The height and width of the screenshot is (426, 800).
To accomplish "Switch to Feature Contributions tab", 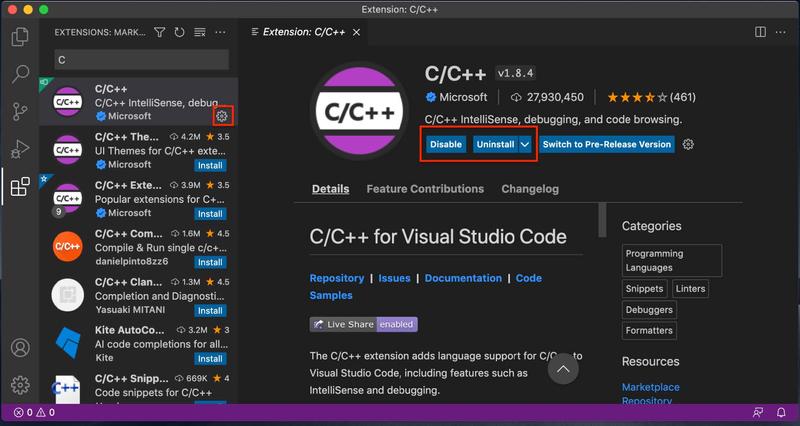I will [x=425, y=188].
